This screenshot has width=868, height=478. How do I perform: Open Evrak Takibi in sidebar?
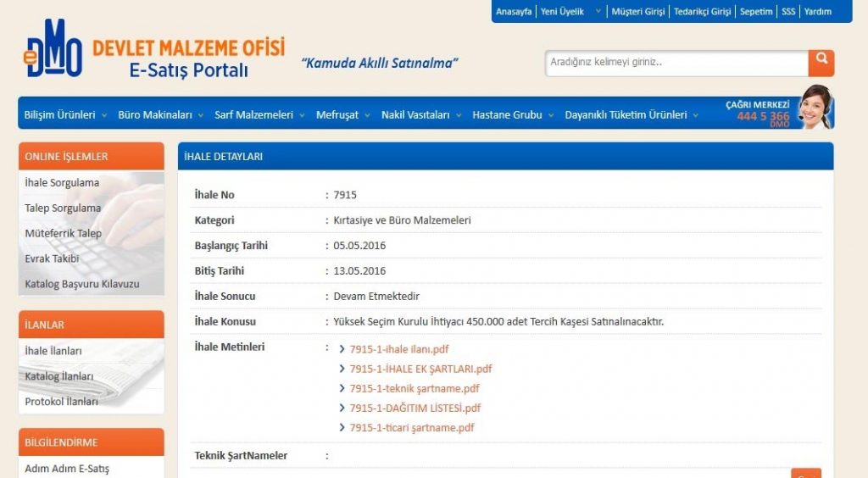click(x=52, y=258)
